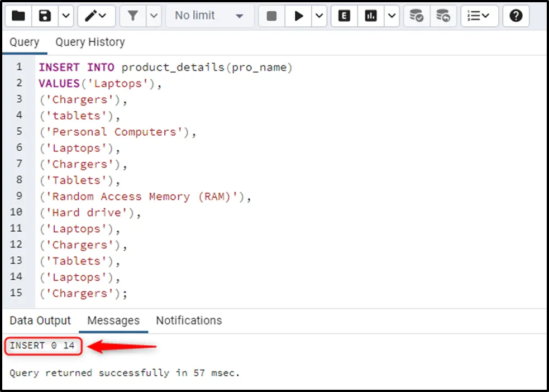Click the Open File folder icon
The height and width of the screenshot is (392, 549).
point(18,16)
